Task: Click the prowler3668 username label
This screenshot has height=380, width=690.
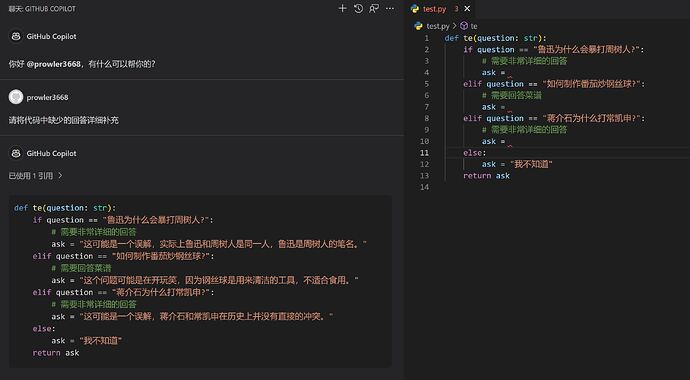Action: click(48, 97)
